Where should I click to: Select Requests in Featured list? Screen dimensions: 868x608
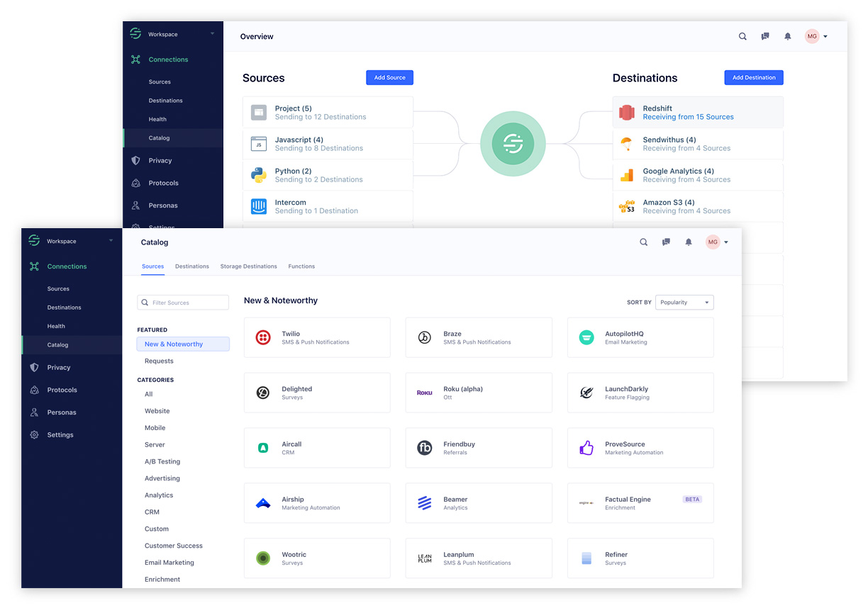pyautogui.click(x=159, y=361)
